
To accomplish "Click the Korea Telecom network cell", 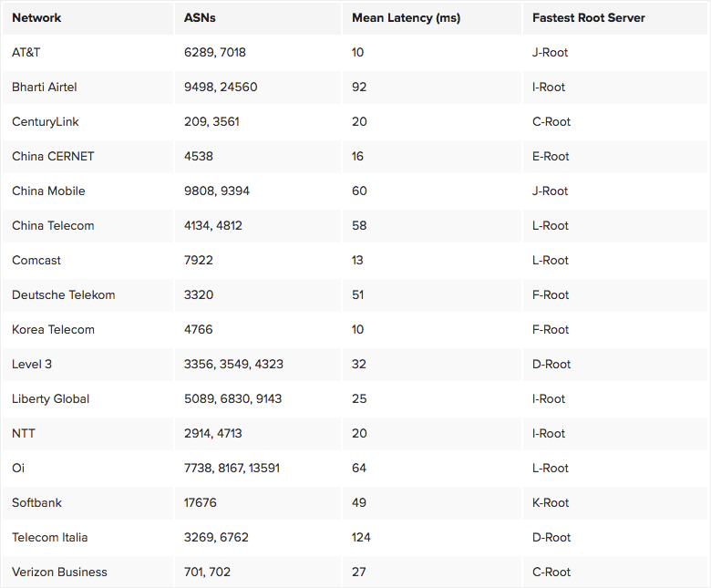I will (53, 330).
